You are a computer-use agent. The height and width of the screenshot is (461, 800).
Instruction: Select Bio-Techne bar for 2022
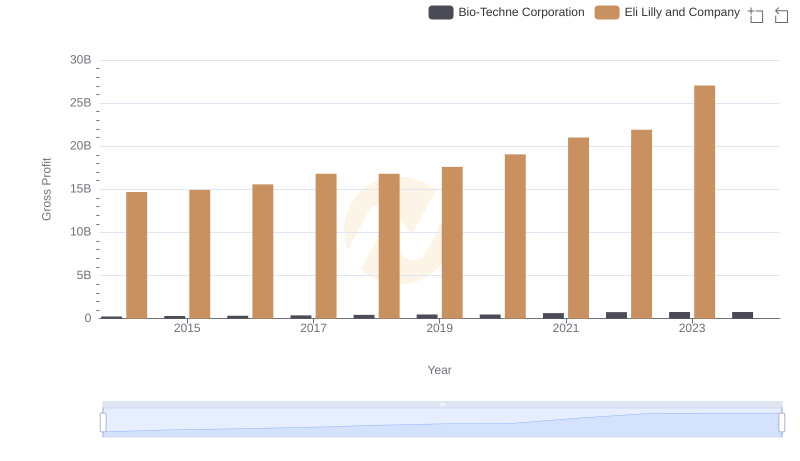[616, 315]
